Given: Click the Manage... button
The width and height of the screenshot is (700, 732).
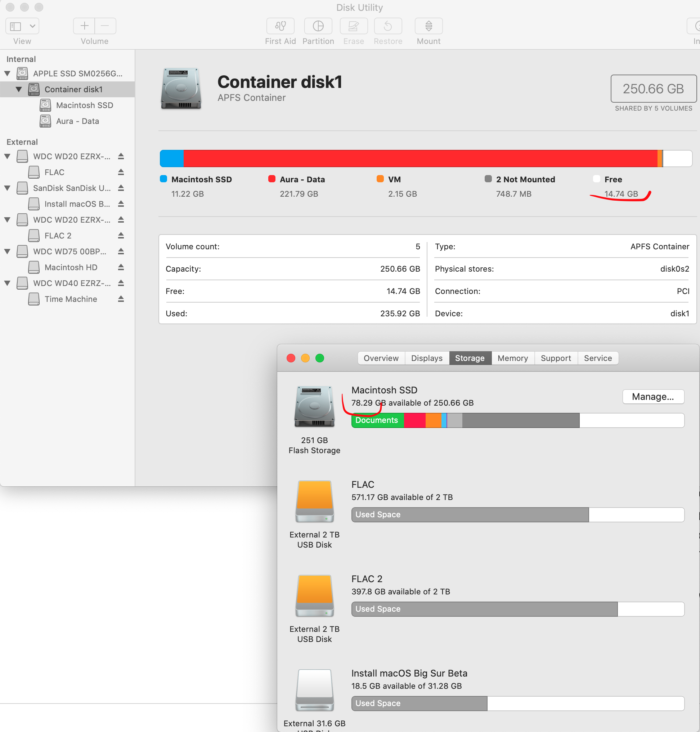Looking at the screenshot, I should [652, 396].
